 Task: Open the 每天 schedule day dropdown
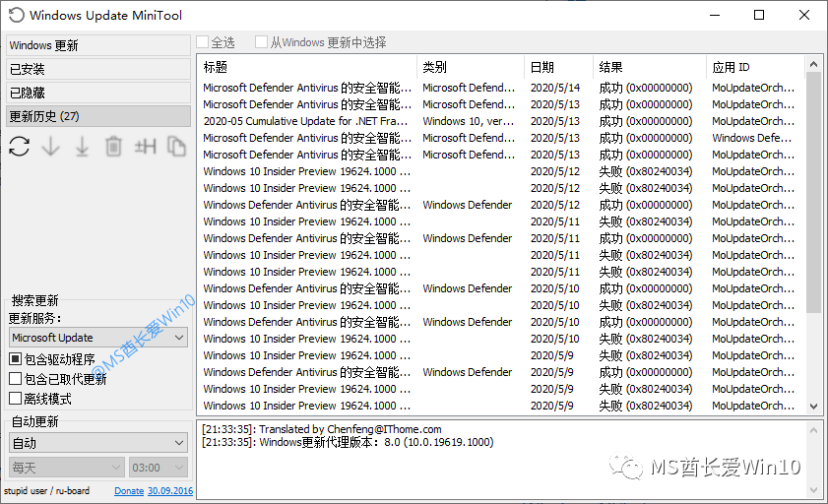tap(67, 468)
